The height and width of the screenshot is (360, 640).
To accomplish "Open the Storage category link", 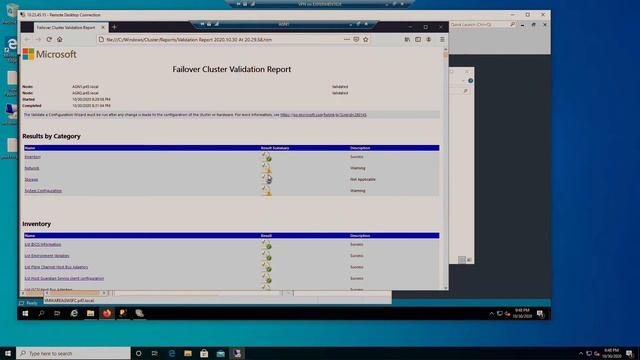I will [31, 180].
